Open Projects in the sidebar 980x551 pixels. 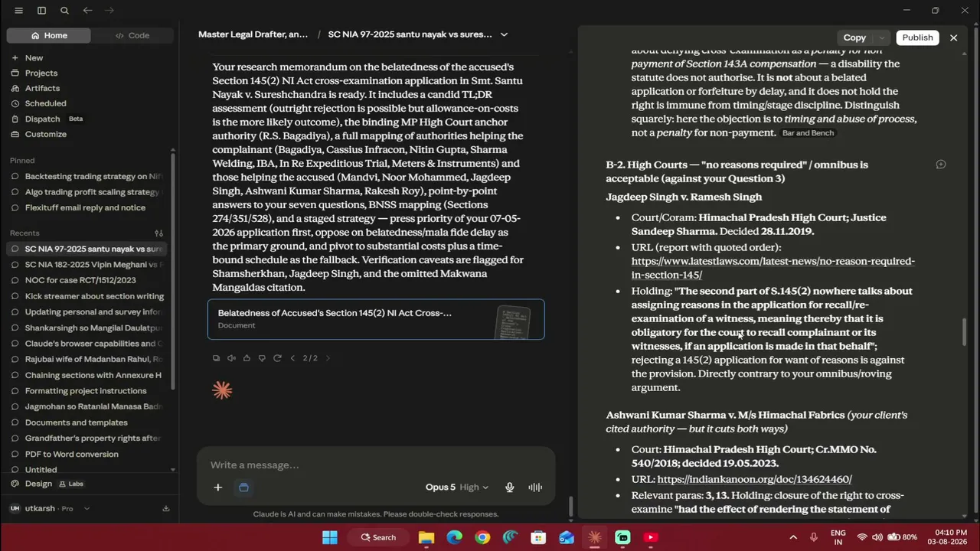41,73
